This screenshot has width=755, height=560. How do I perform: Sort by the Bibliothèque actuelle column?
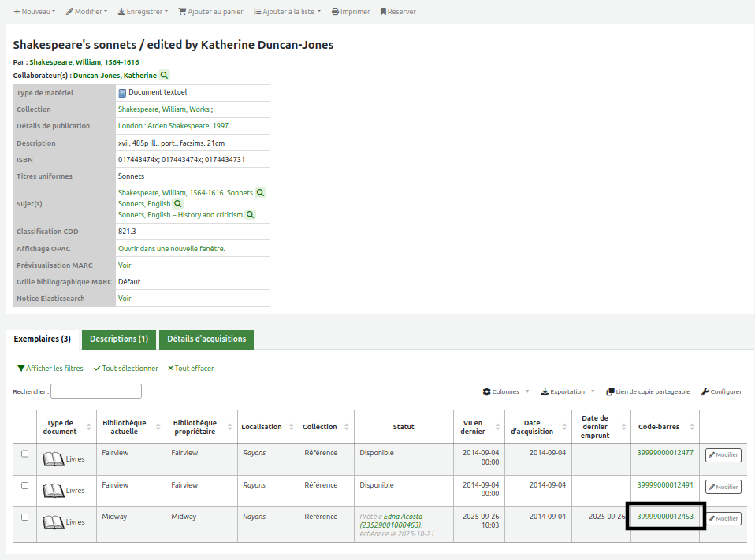coord(131,427)
